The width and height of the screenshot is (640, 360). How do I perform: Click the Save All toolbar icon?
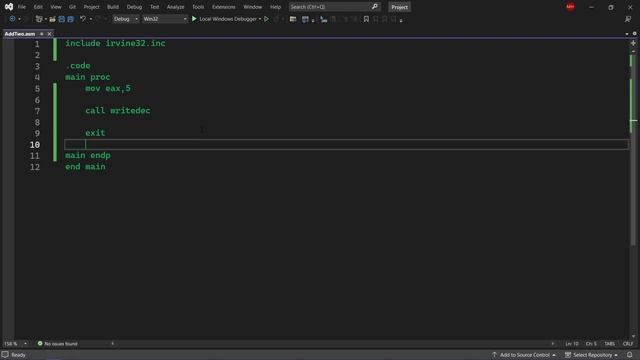(70, 19)
